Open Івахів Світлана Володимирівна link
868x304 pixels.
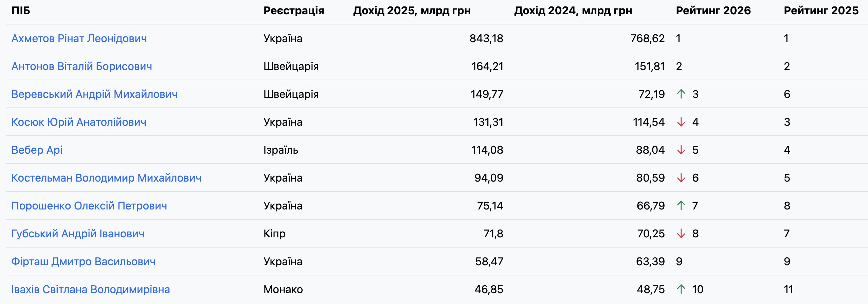tap(91, 289)
